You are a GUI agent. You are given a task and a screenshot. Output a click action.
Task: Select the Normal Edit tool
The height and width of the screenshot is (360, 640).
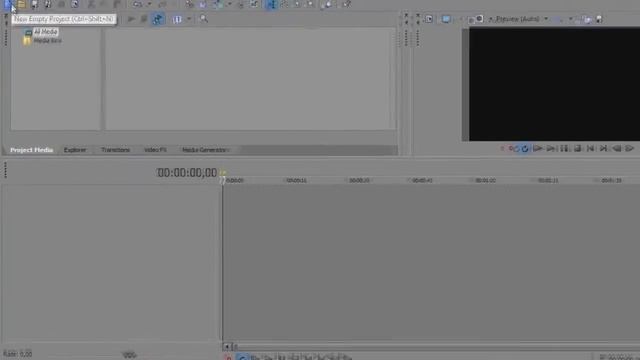[271, 4]
